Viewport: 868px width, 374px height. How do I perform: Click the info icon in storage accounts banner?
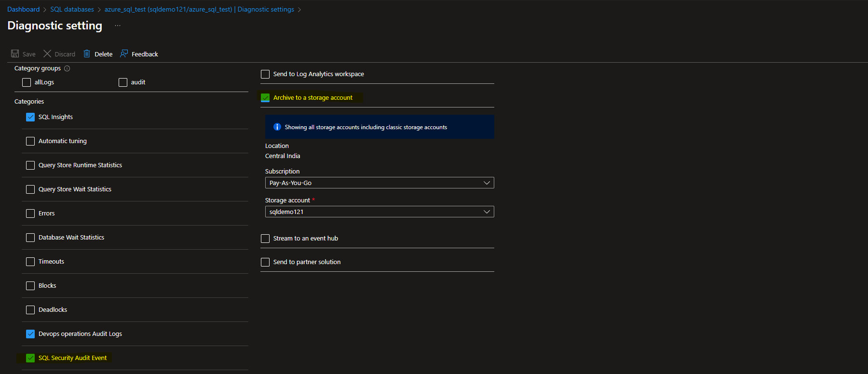277,127
